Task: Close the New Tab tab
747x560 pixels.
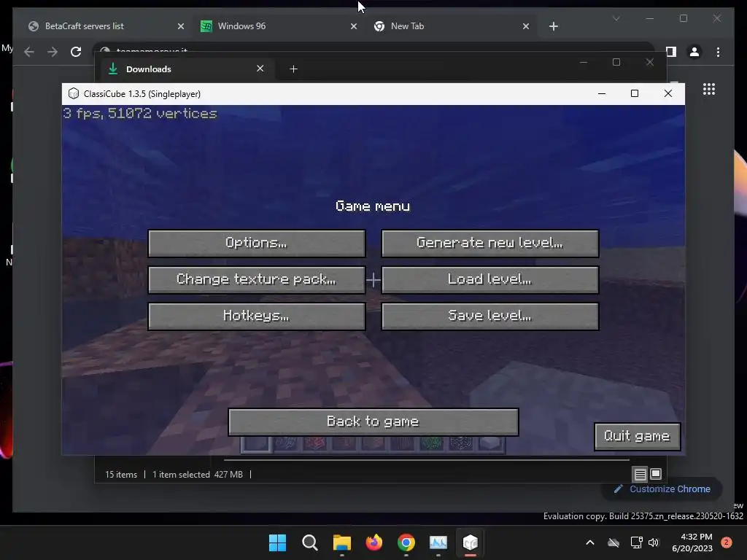Action: (x=526, y=27)
